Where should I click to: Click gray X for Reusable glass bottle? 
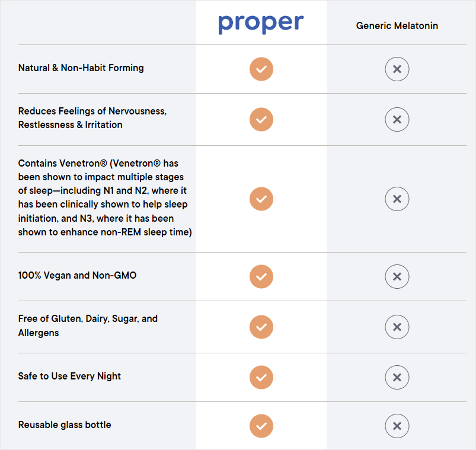tap(397, 426)
